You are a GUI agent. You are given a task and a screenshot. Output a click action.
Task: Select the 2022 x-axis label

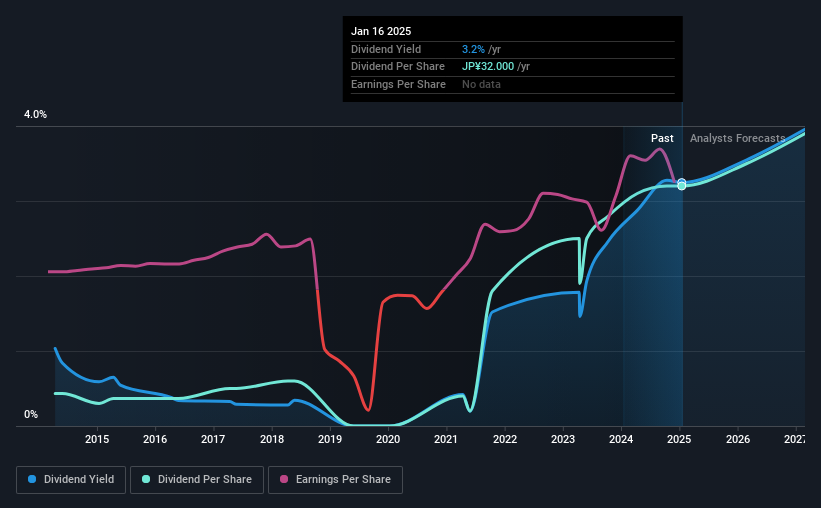pos(505,439)
